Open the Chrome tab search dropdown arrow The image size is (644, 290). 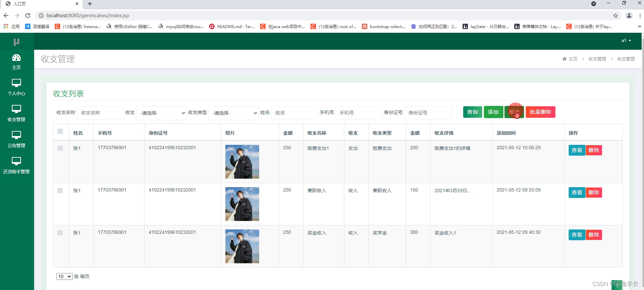click(x=594, y=4)
